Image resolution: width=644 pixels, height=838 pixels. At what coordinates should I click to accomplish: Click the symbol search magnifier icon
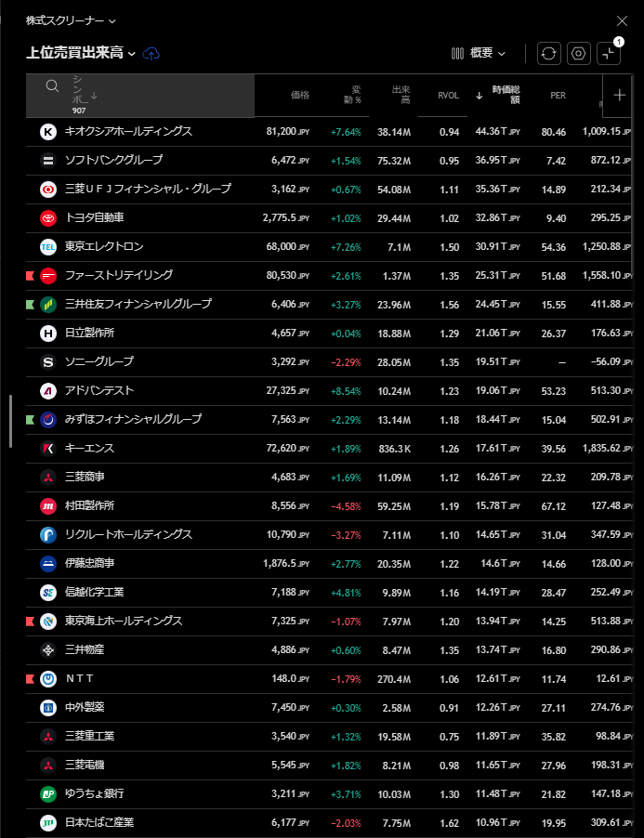coord(52,85)
